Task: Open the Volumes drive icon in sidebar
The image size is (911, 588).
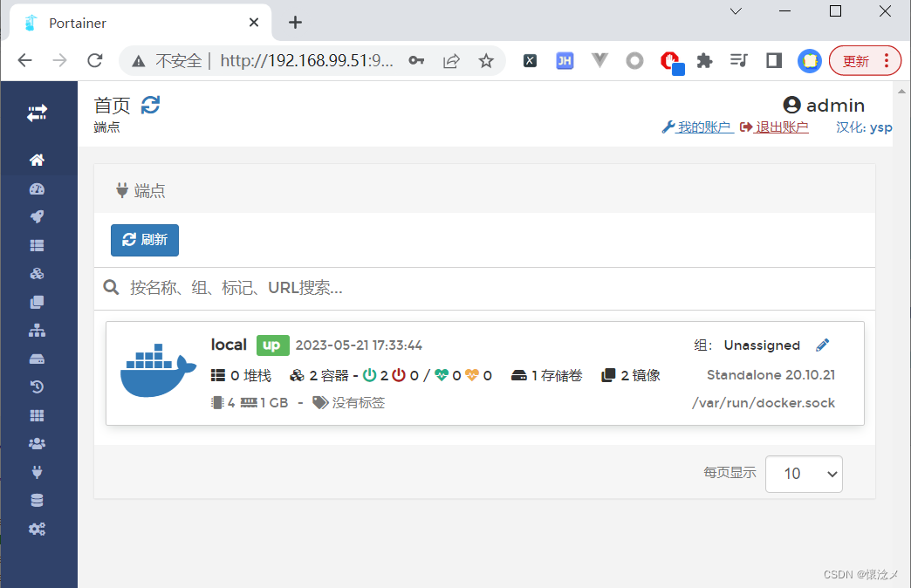Action: 37,359
